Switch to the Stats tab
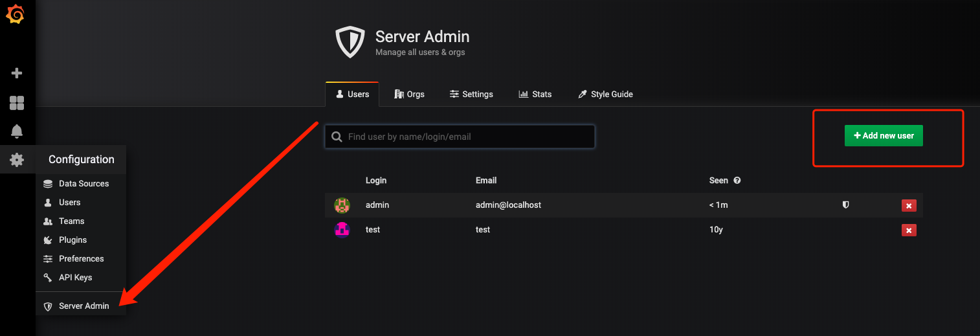The image size is (980, 336). (535, 95)
